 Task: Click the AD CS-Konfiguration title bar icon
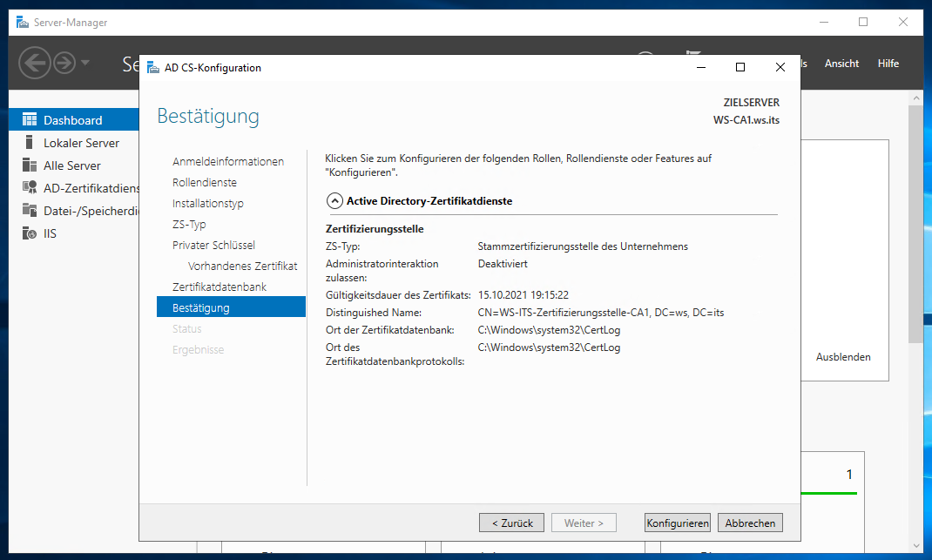tap(153, 68)
